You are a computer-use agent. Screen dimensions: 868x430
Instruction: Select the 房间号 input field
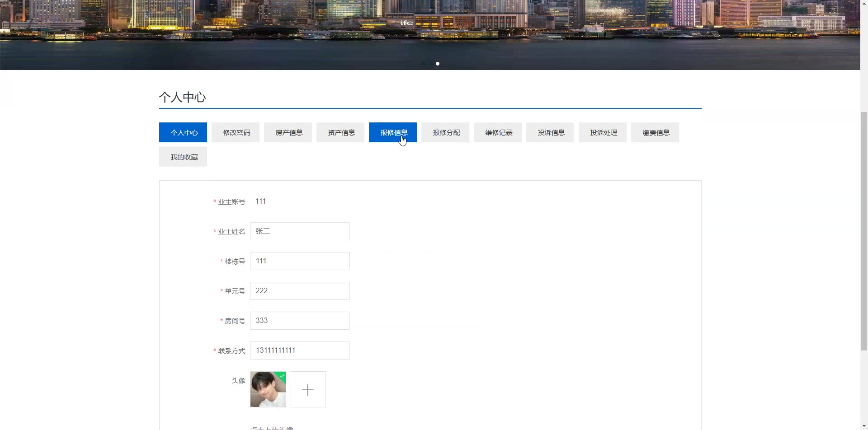(x=300, y=321)
